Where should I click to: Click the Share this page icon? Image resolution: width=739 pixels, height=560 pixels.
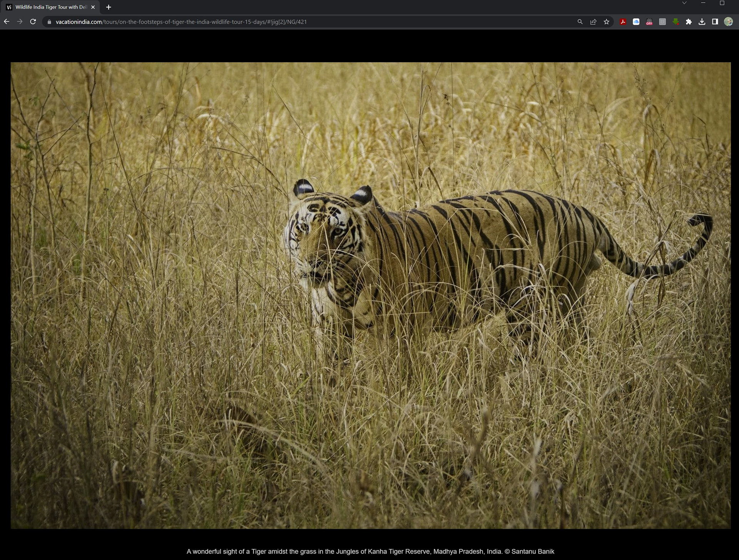(593, 22)
